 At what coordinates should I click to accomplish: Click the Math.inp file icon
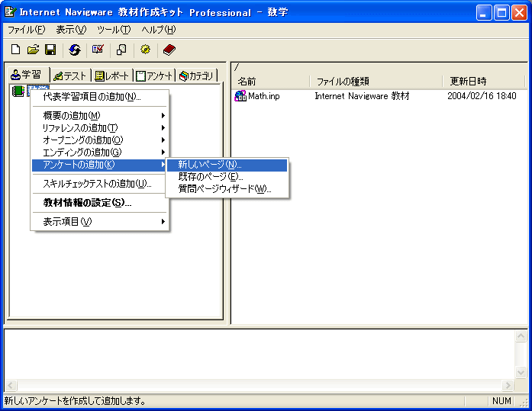[240, 96]
